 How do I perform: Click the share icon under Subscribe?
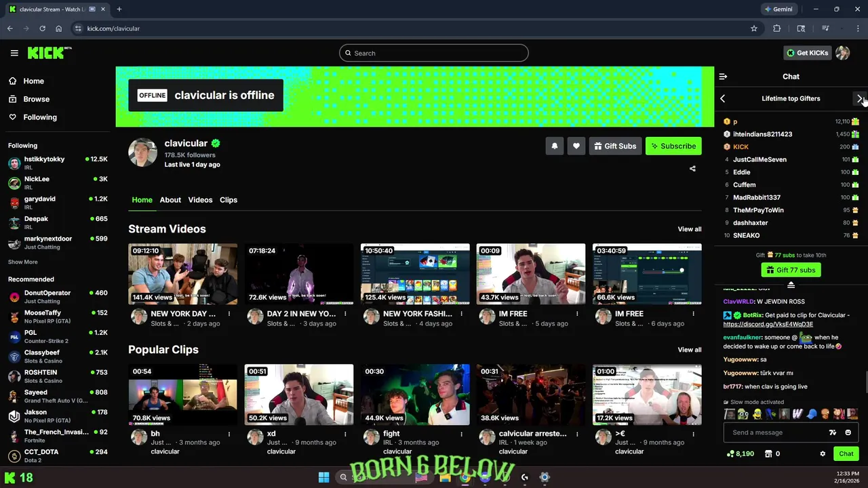click(x=692, y=169)
